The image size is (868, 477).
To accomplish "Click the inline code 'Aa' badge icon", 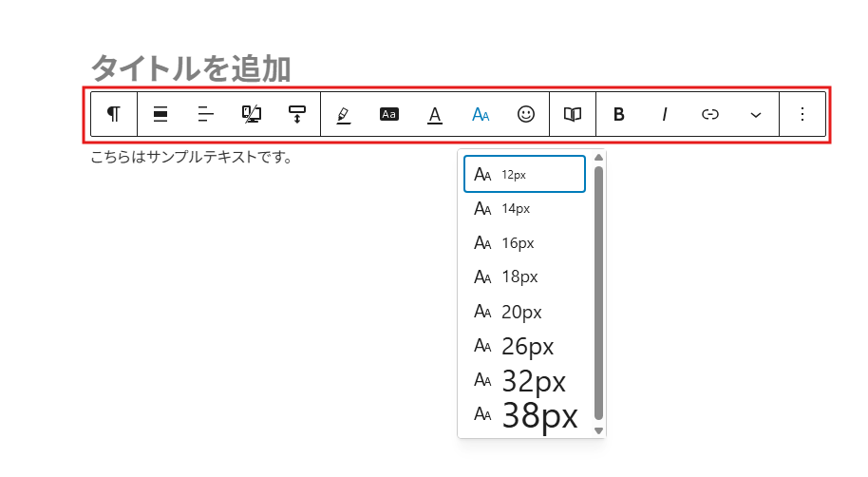I will [389, 114].
